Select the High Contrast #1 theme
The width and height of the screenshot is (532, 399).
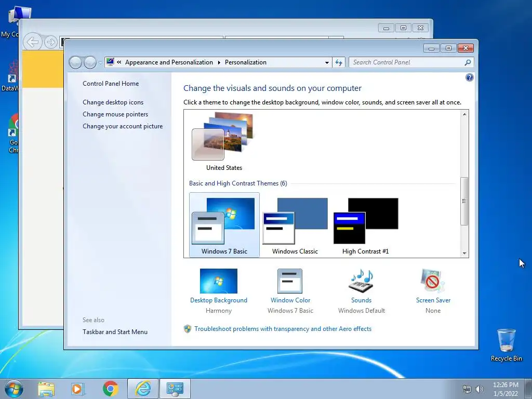365,225
